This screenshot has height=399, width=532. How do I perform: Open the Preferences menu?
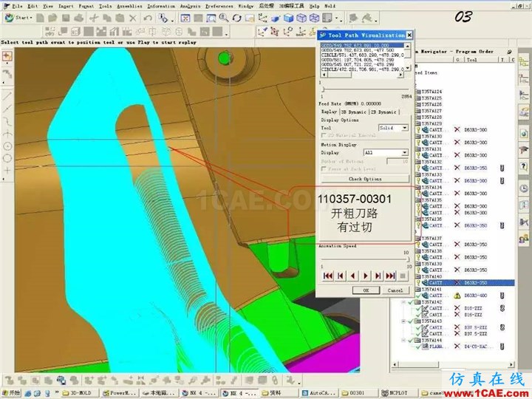[219, 6]
